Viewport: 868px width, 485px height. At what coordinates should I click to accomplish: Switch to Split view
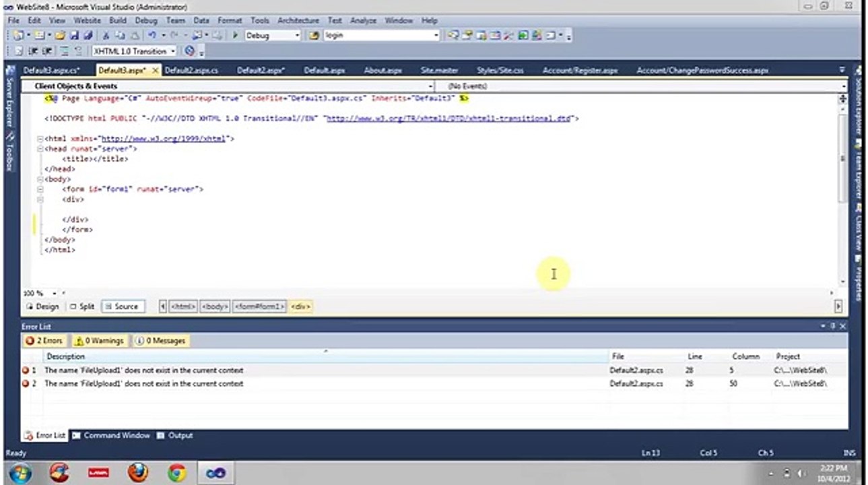[x=83, y=306]
